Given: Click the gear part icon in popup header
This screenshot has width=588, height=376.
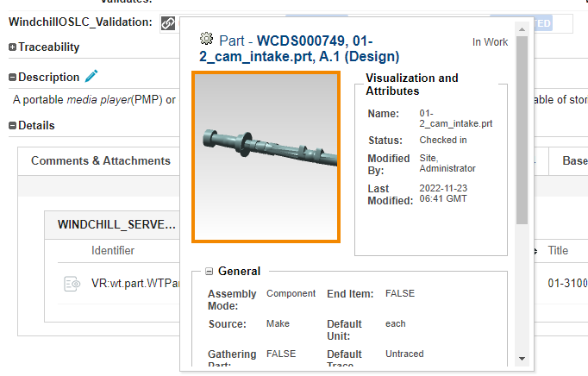Looking at the screenshot, I should tap(206, 39).
